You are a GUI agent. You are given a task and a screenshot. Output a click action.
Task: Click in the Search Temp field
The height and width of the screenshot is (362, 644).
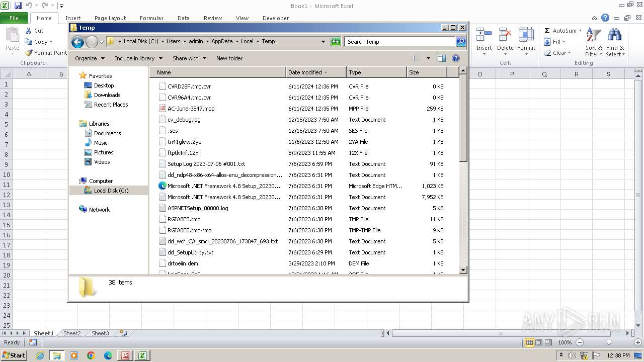400,42
